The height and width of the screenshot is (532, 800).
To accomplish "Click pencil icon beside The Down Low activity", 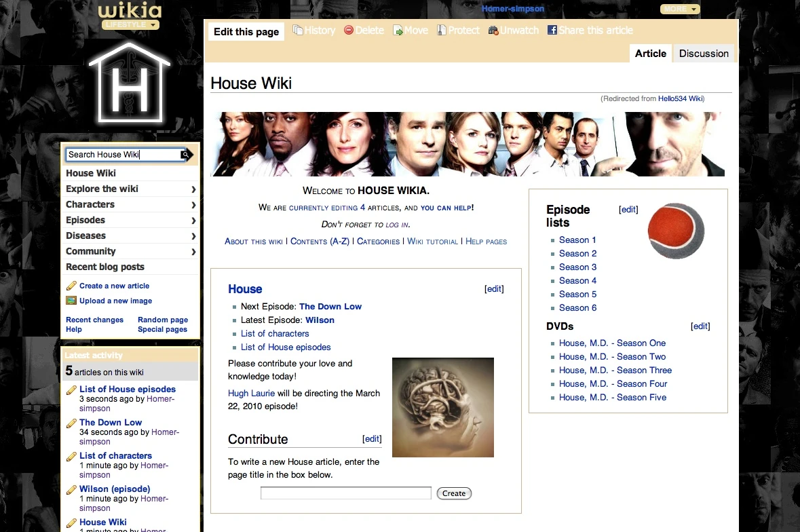I will (x=71, y=423).
